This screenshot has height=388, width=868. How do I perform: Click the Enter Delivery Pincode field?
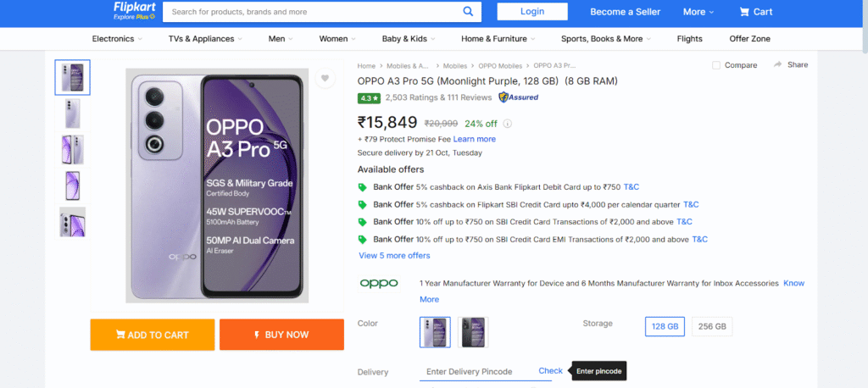point(476,371)
